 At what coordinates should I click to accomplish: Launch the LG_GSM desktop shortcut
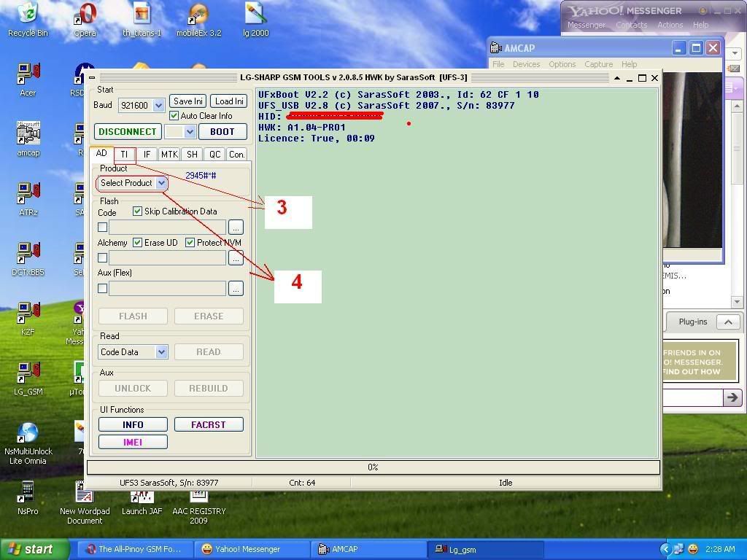tap(28, 378)
